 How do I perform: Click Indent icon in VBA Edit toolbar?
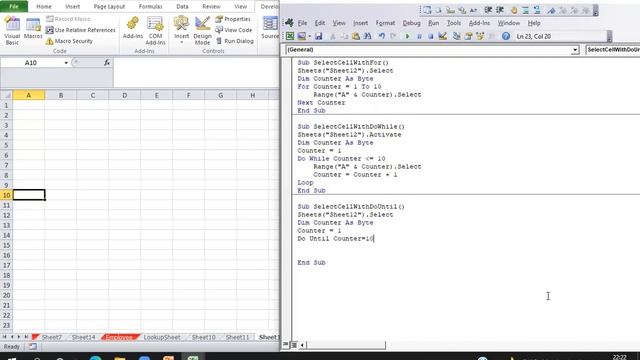(x=488, y=10)
